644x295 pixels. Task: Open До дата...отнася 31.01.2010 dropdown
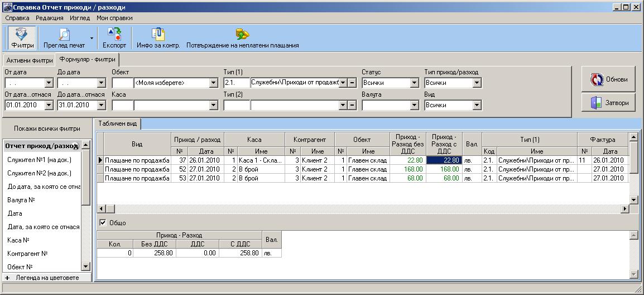(x=102, y=106)
